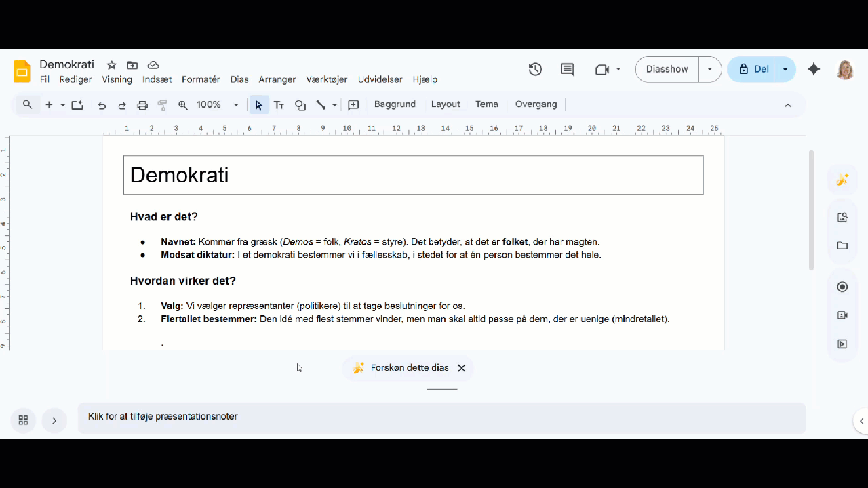The image size is (868, 488).
Task: Click the Baggrund button
Action: coord(395,104)
